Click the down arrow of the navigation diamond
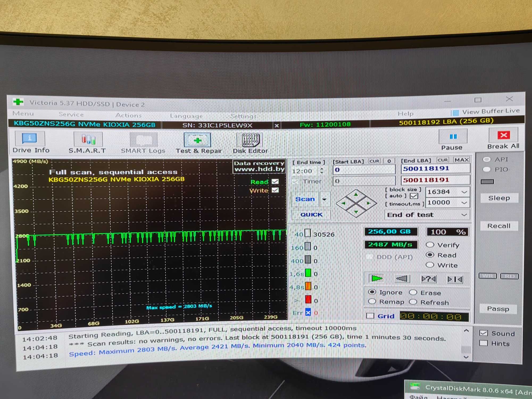Screen dimensions: 532x399 pos(356,212)
